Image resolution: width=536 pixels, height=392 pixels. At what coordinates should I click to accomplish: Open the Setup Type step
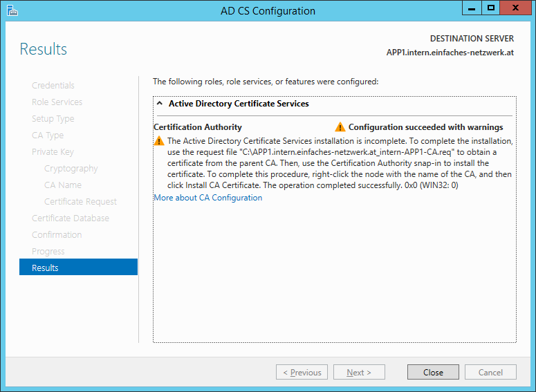click(x=53, y=119)
